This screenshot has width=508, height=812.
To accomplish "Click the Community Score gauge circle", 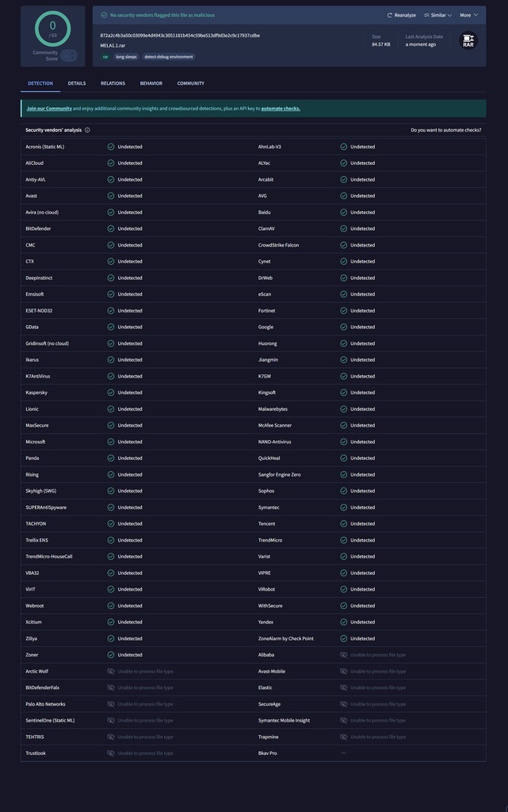I will coord(52,29).
